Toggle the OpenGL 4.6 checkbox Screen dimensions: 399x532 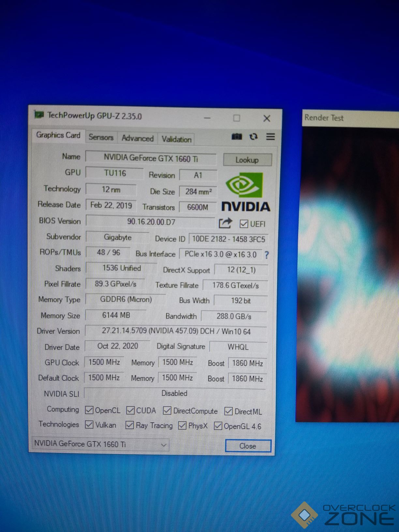218,426
